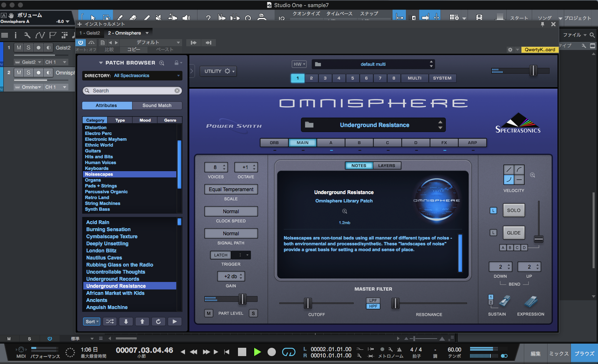Click the wrench options icon above tracks

(27, 35)
